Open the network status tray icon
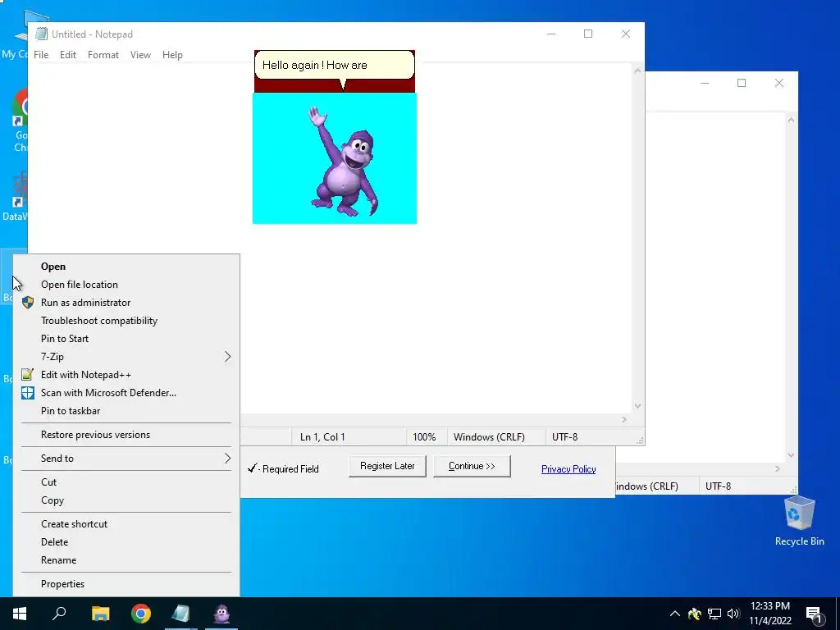The height and width of the screenshot is (630, 840). [x=714, y=614]
